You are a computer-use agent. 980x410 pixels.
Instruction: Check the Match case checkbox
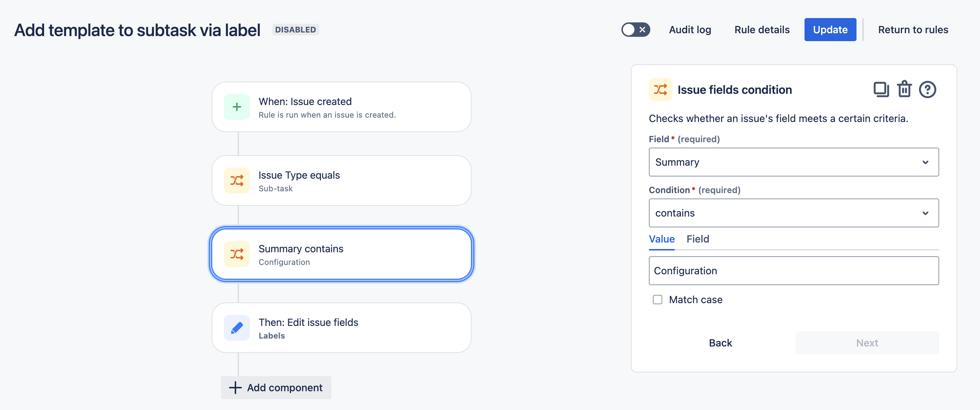tap(658, 300)
